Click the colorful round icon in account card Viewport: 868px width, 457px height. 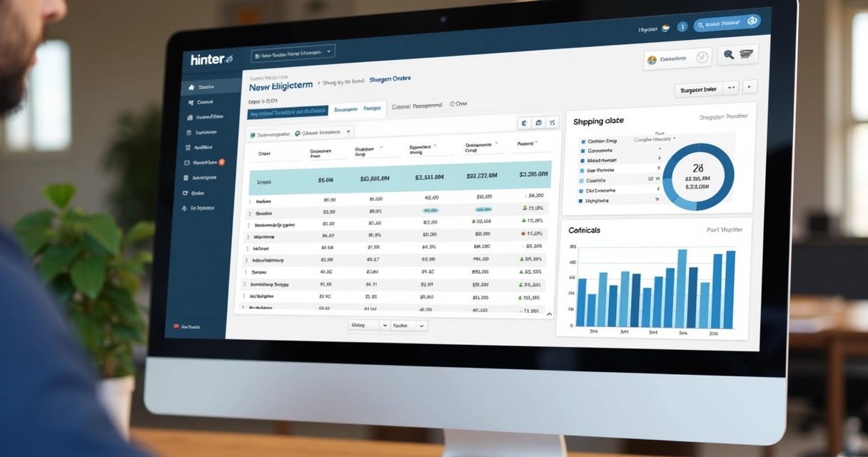(652, 61)
